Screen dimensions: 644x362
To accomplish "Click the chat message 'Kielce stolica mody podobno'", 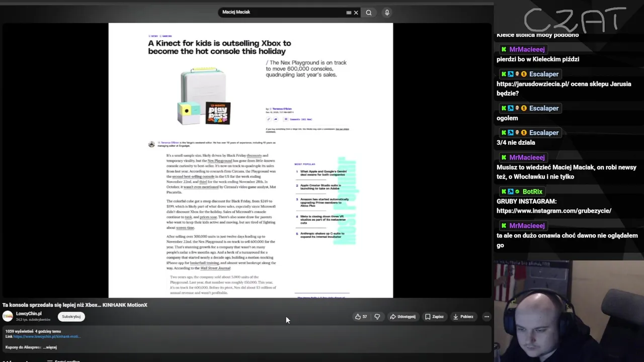I will coord(537,35).
